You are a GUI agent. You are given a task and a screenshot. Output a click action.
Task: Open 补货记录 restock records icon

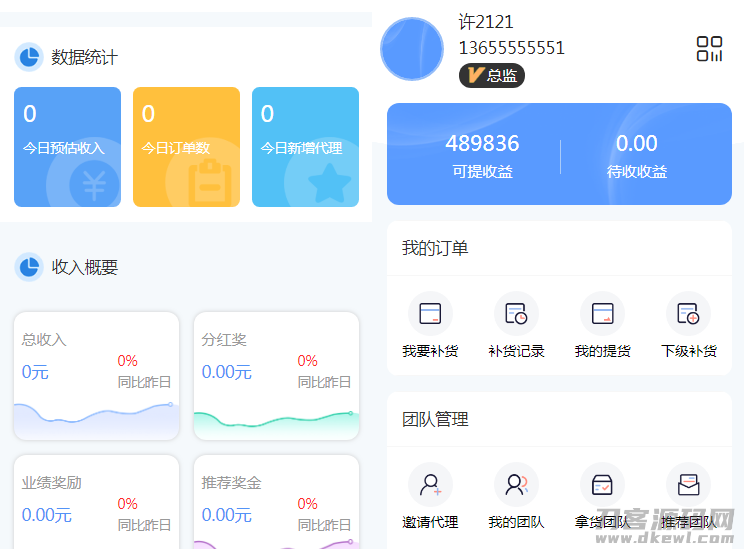click(516, 314)
